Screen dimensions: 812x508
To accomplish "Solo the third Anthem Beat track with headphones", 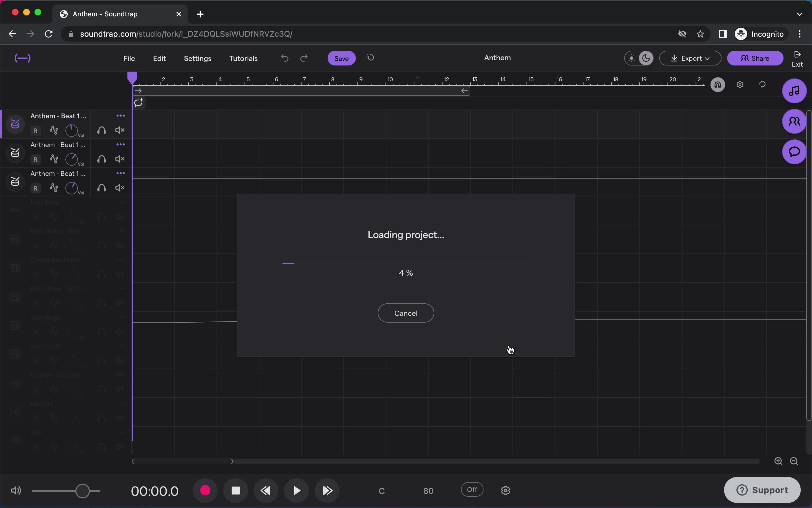I will pos(102,188).
